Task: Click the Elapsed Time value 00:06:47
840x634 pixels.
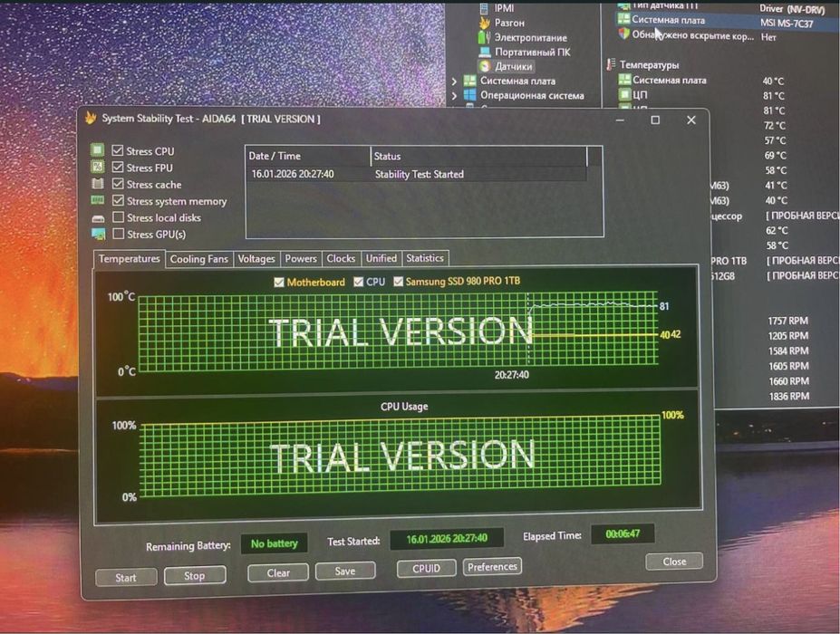Action: tap(623, 533)
